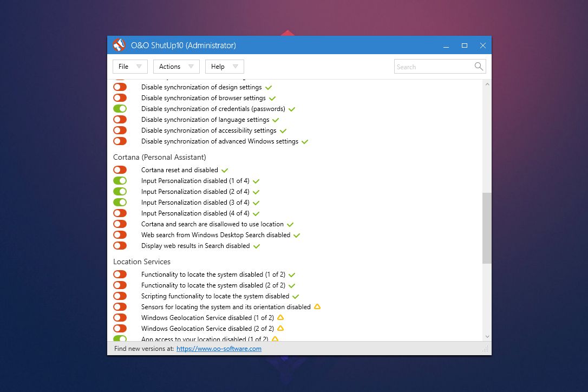Click checkmark beside locate system (2 of 2)

[x=292, y=286]
